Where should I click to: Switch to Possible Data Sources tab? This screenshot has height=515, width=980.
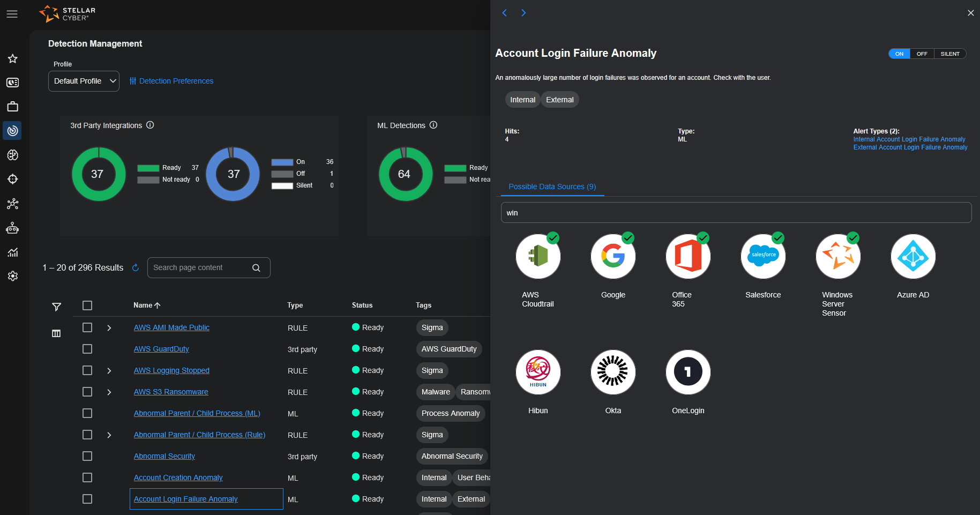point(552,186)
